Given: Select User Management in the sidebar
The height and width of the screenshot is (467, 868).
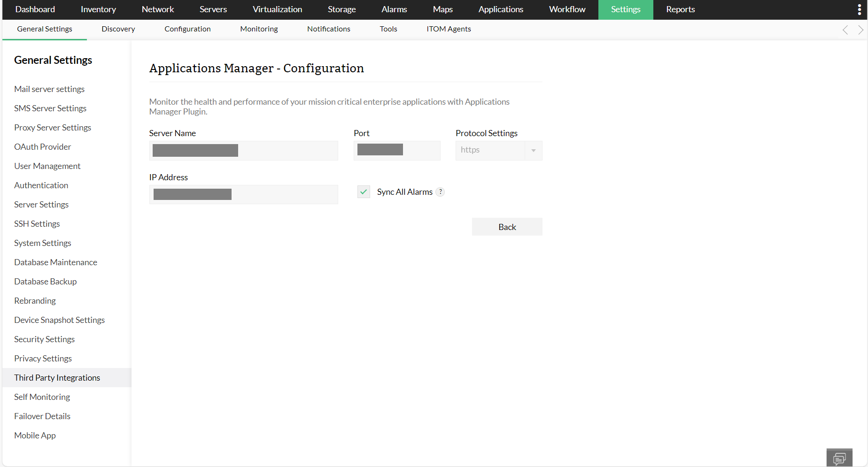Looking at the screenshot, I should (47, 166).
